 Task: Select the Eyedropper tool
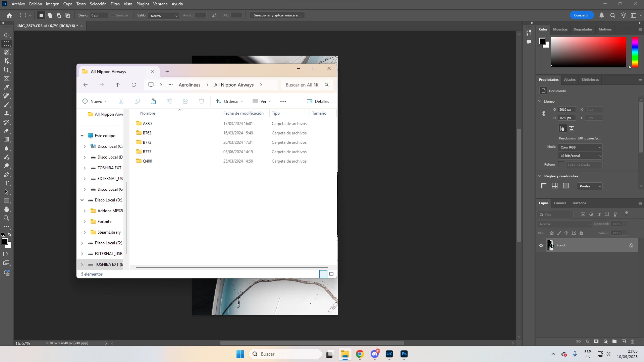point(6,87)
